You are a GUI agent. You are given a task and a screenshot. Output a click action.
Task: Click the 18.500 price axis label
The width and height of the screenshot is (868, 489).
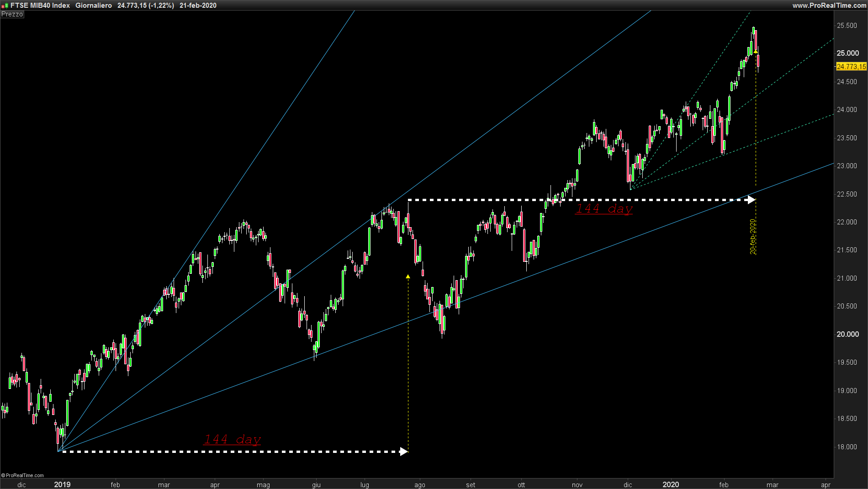click(x=847, y=419)
